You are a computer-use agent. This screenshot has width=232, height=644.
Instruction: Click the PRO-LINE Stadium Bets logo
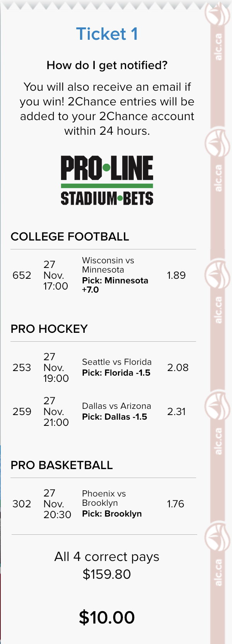(x=107, y=180)
